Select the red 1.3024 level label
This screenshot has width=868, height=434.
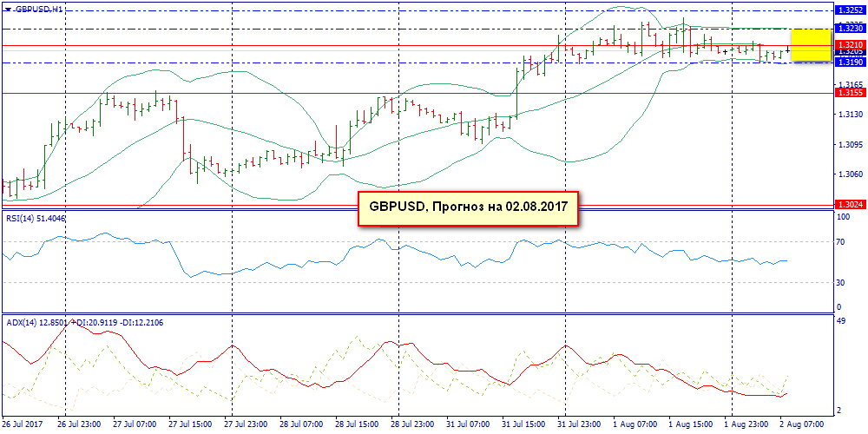[x=850, y=205]
